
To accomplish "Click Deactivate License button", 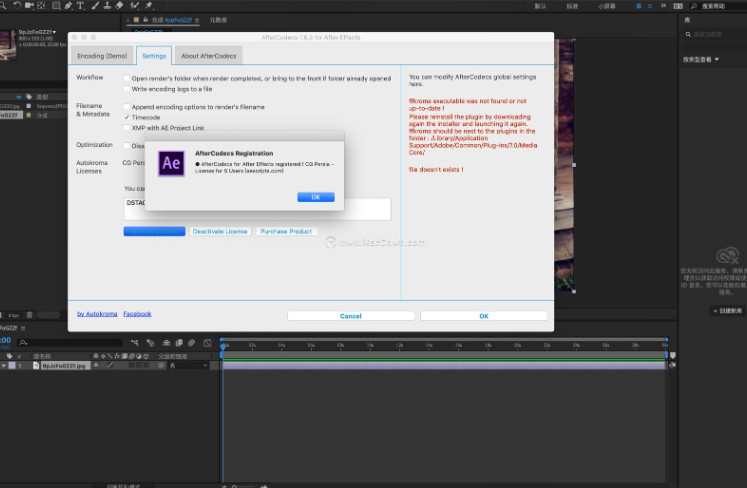I will pos(220,231).
